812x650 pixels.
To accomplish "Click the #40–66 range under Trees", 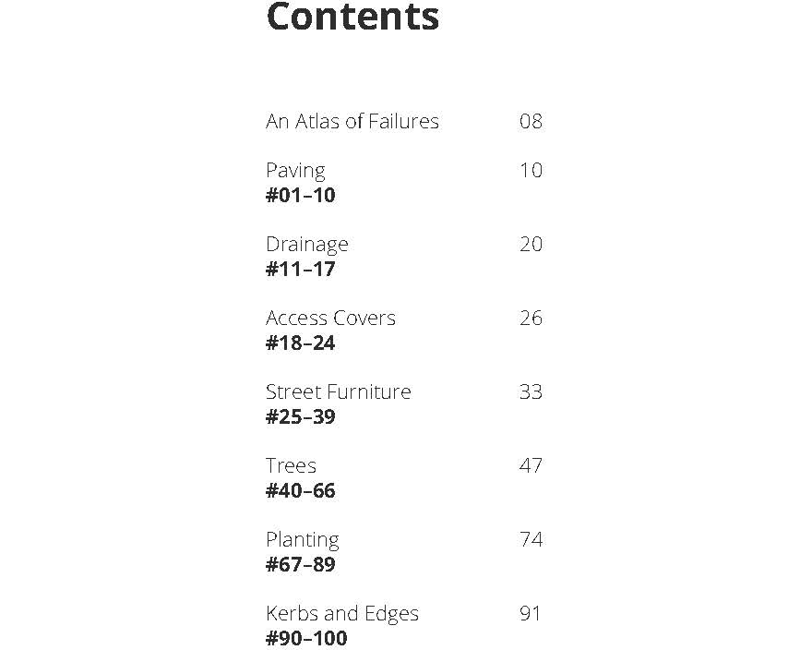I will click(301, 490).
